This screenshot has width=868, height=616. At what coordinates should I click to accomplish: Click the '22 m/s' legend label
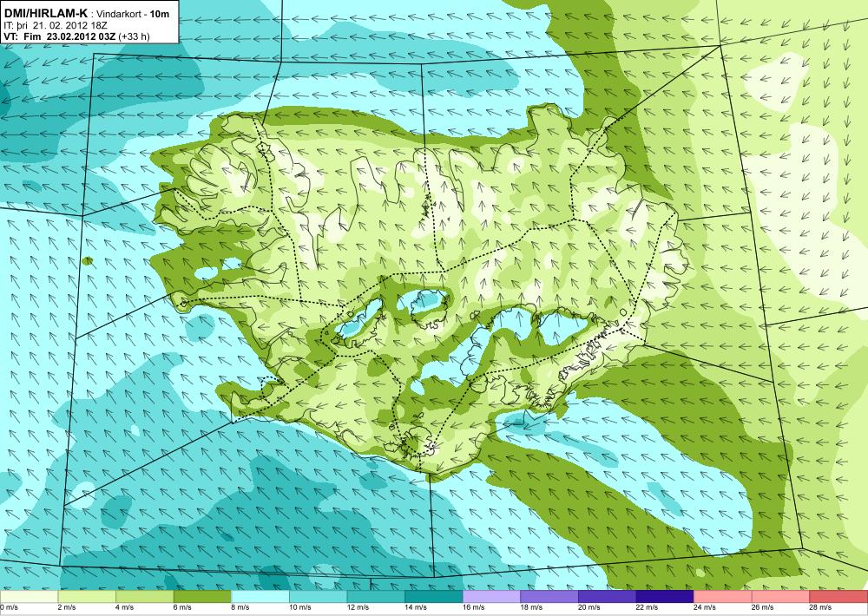coord(648,607)
